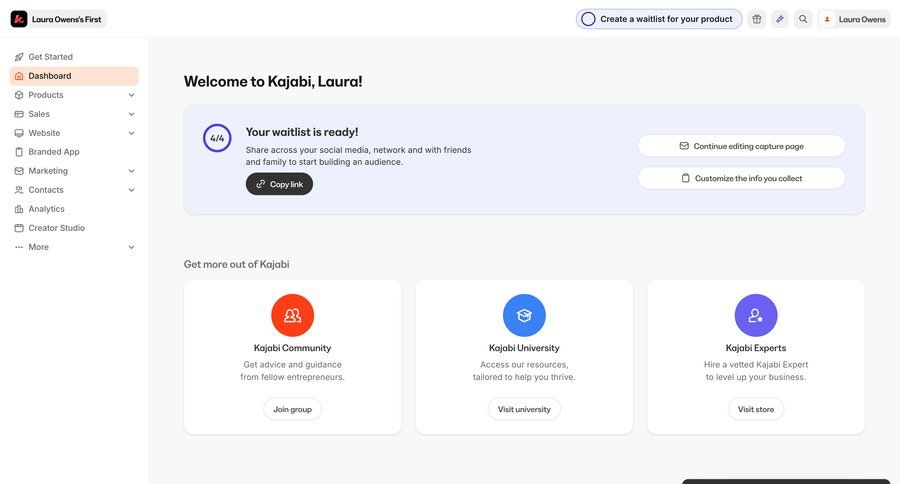
Task: Click the Kajabi University blue cap icon
Action: (524, 315)
